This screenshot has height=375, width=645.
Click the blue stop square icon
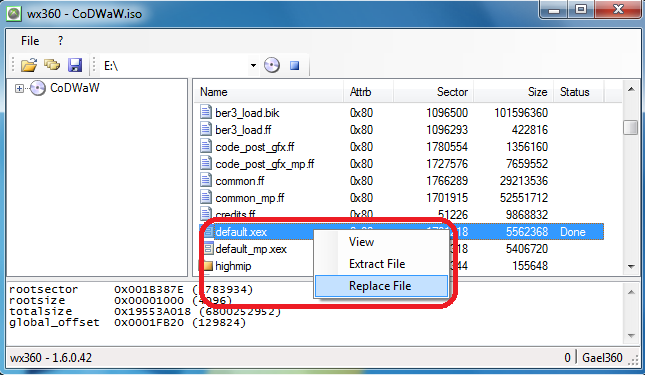[x=295, y=65]
